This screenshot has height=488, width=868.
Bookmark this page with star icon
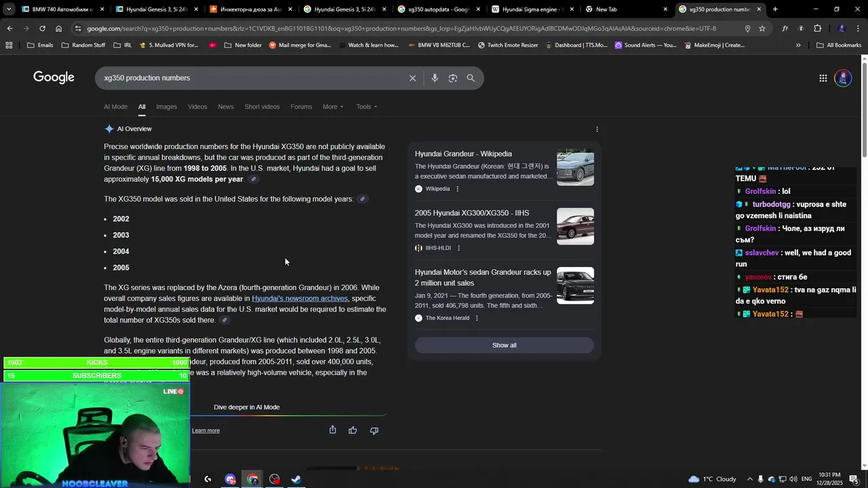[762, 28]
